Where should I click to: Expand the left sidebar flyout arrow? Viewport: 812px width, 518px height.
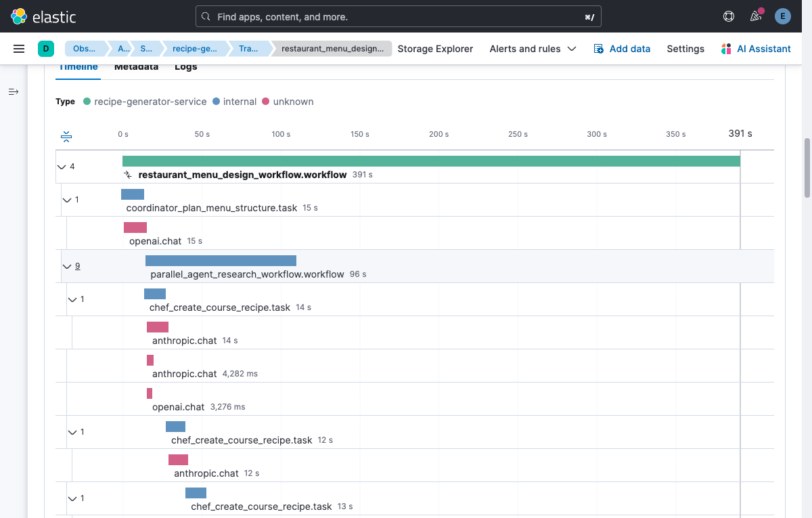click(x=13, y=91)
